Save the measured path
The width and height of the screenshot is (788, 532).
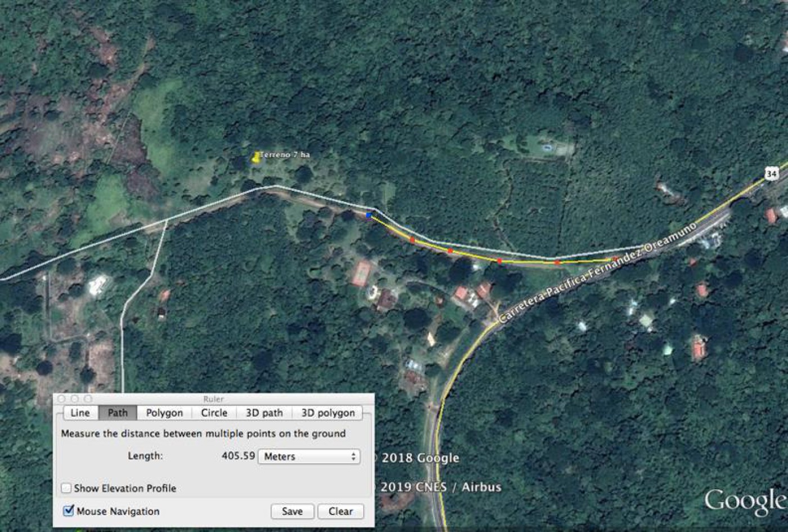click(x=292, y=511)
